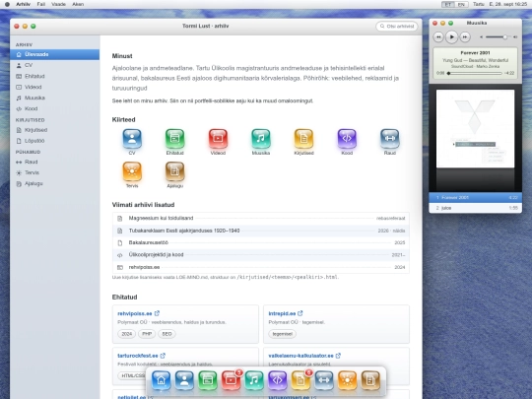
Task: Open the yellow Kirjutised shortcut icon
Action: point(303,139)
